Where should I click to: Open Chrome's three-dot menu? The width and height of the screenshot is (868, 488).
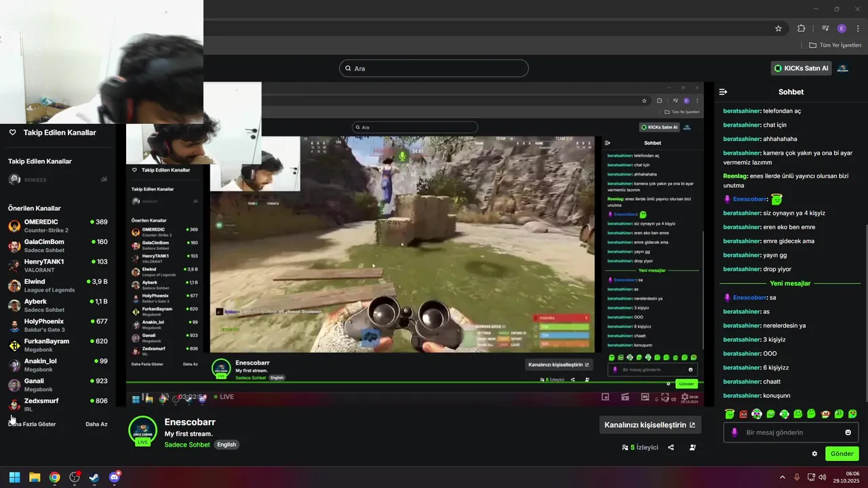(858, 28)
